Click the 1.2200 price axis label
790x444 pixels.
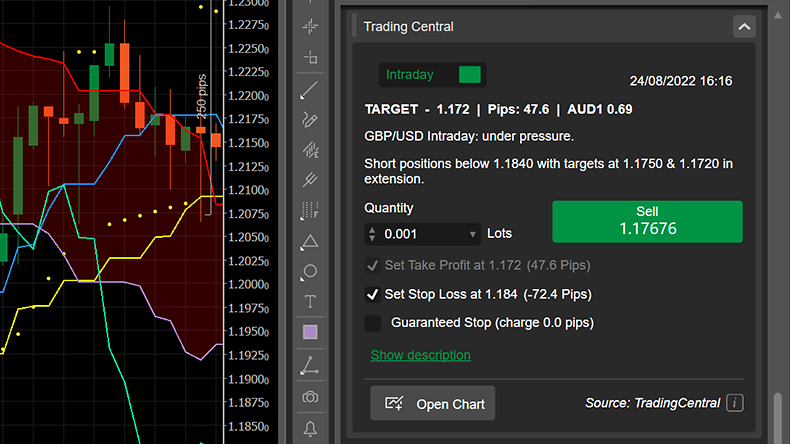coord(248,96)
